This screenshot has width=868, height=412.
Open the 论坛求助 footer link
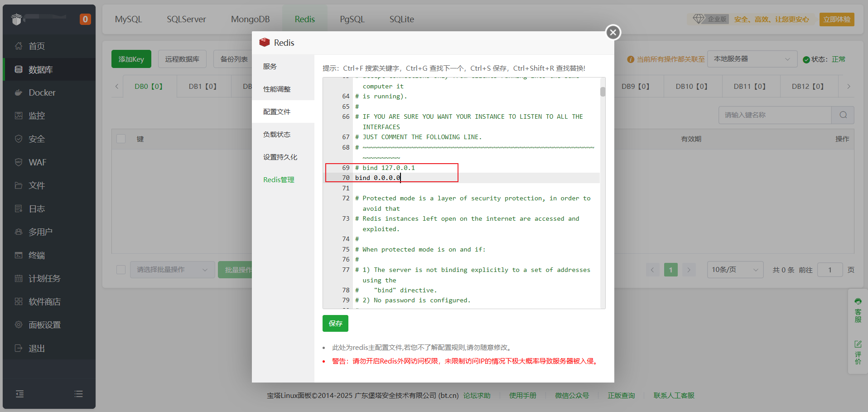pyautogui.click(x=477, y=395)
